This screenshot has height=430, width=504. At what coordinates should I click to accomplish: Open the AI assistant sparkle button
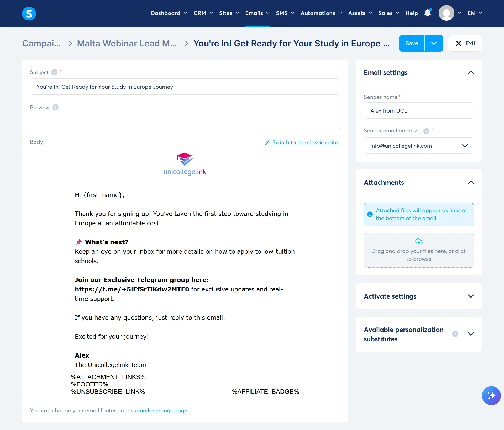pyautogui.click(x=491, y=395)
